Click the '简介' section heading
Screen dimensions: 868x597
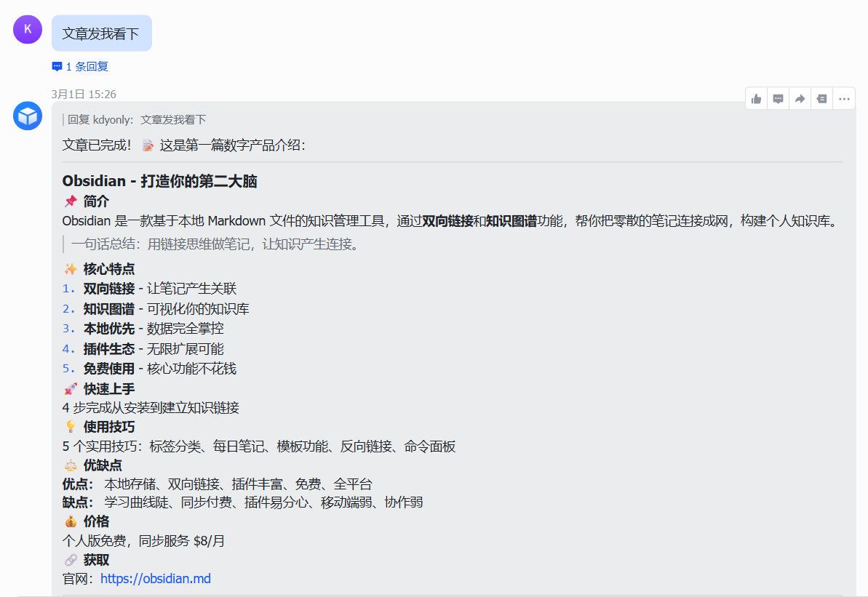pos(96,201)
